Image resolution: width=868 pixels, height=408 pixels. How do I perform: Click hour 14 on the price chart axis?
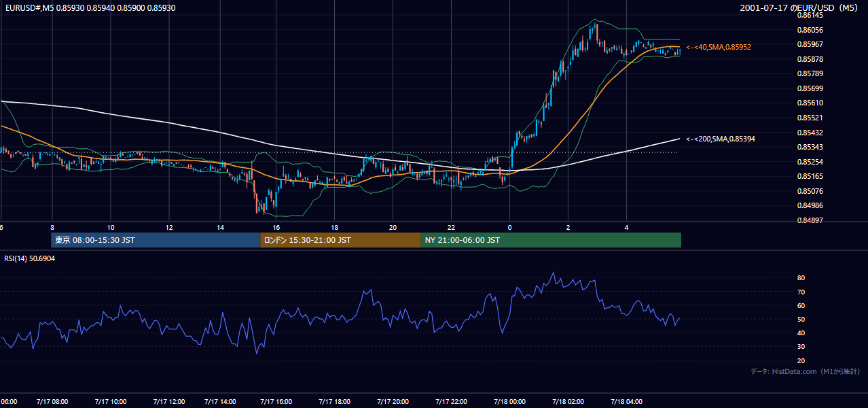tap(221, 227)
